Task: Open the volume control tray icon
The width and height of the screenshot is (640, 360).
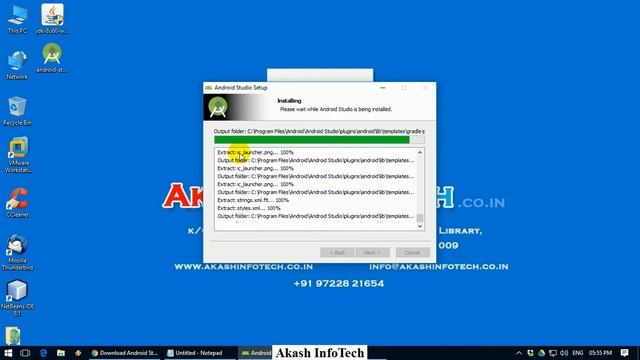Action: click(564, 353)
